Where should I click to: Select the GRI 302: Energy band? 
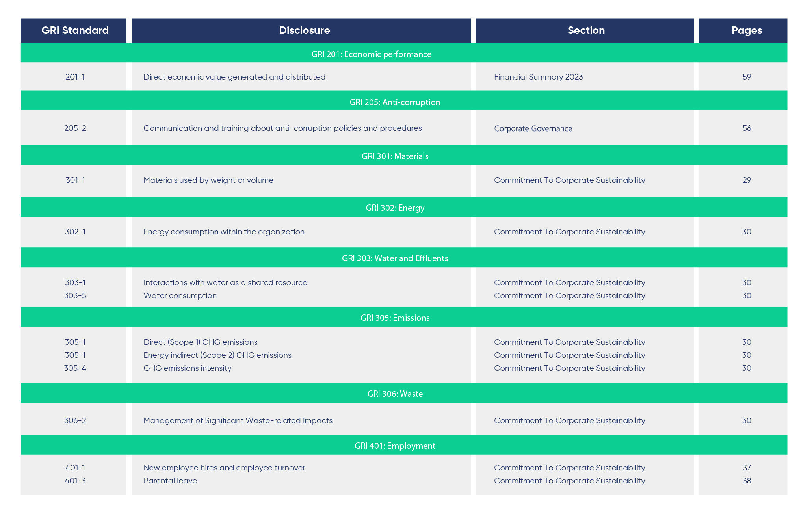(404, 207)
